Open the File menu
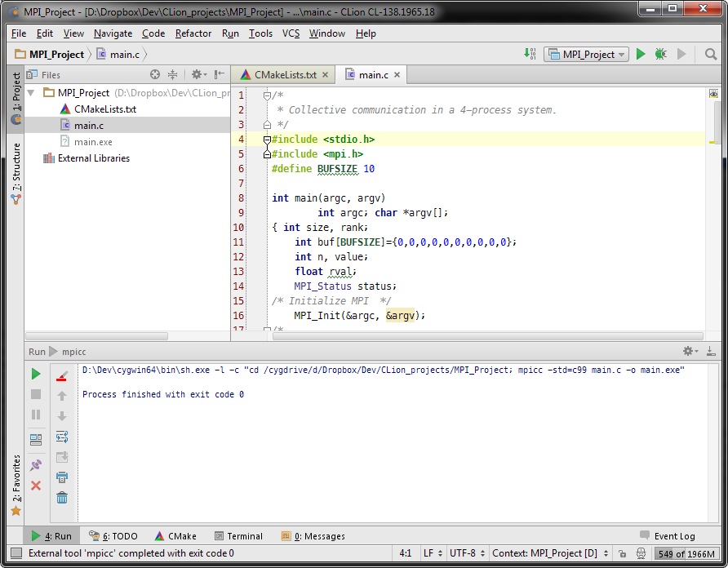This screenshot has width=728, height=568. pos(19,33)
